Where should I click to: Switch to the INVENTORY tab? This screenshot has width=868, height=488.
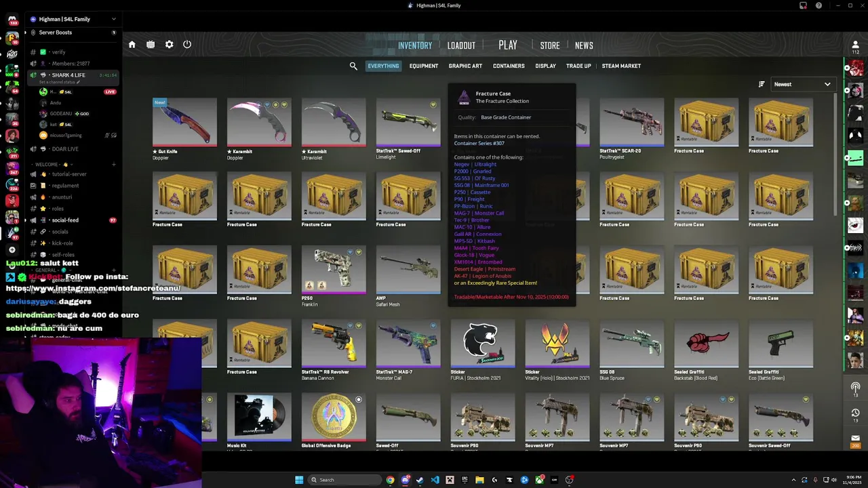[x=415, y=45]
